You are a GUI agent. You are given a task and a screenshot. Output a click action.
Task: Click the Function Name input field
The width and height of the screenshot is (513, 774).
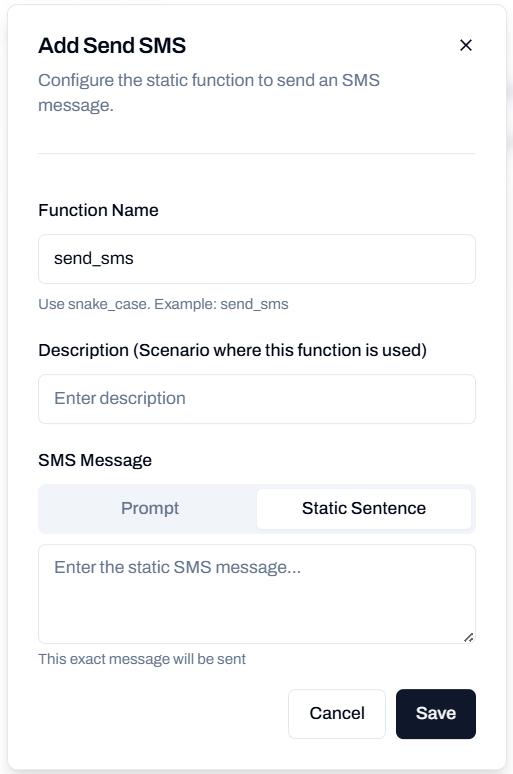(257, 259)
